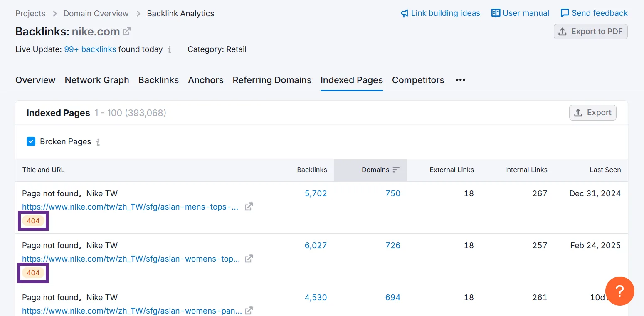
Task: Click the 404 badge under asian-mens-tops URL
Action: 33,221
